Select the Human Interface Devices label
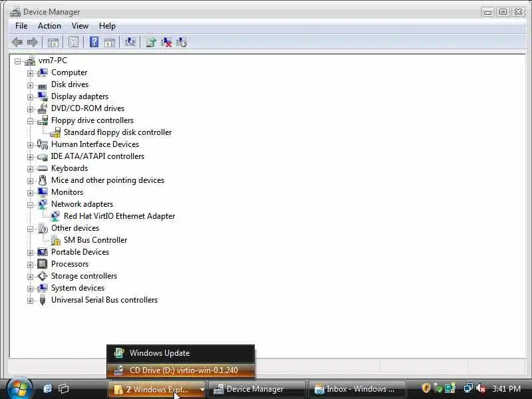 coord(95,144)
